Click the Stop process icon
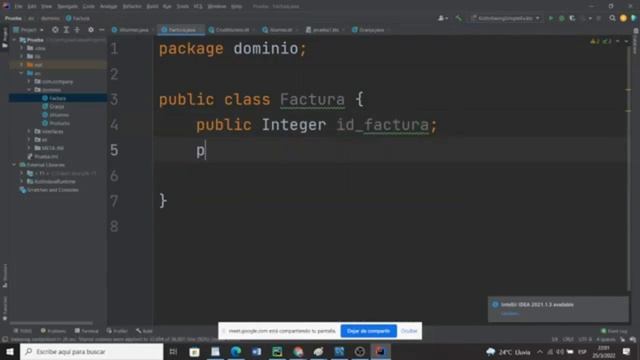640x360 pixels. pyautogui.click(x=599, y=18)
